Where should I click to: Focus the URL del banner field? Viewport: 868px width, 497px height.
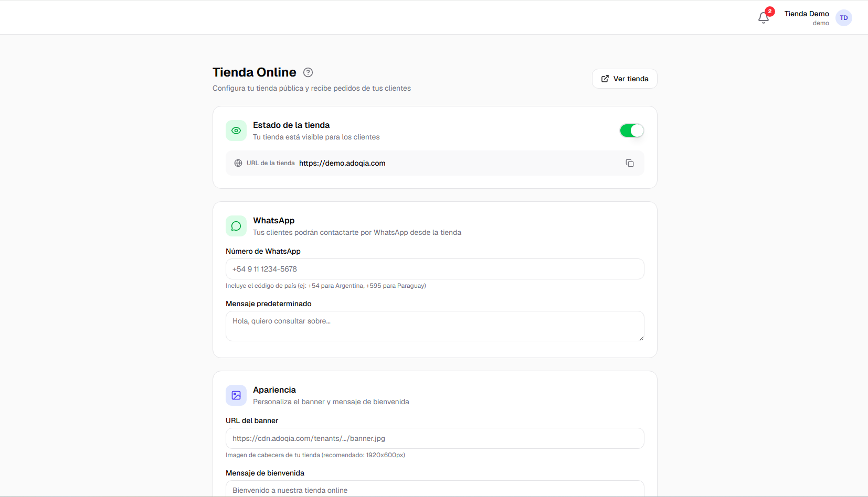435,438
